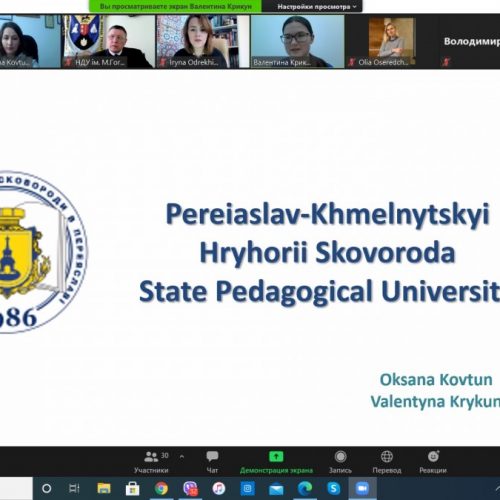Open iTunes from the taskbar
The image size is (500, 500).
219,489
